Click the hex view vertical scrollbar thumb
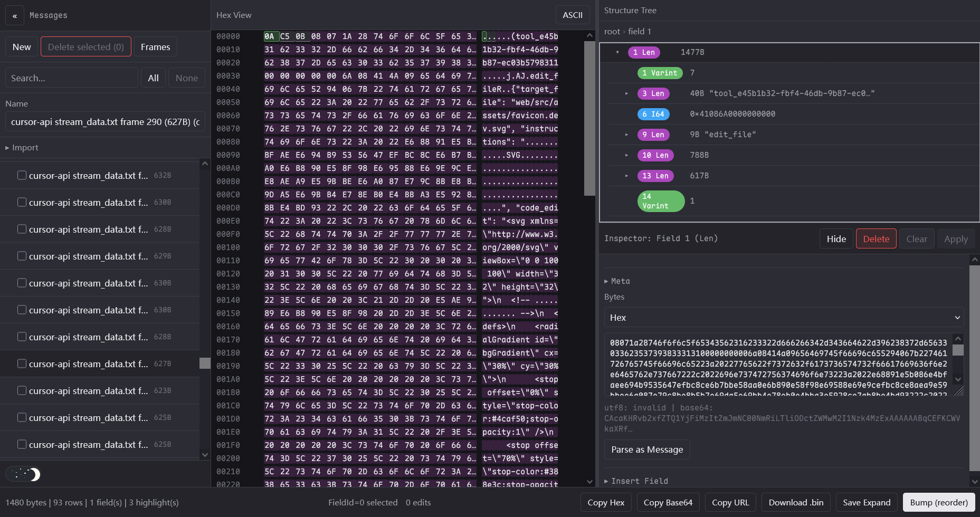The width and height of the screenshot is (980, 517). click(x=589, y=118)
